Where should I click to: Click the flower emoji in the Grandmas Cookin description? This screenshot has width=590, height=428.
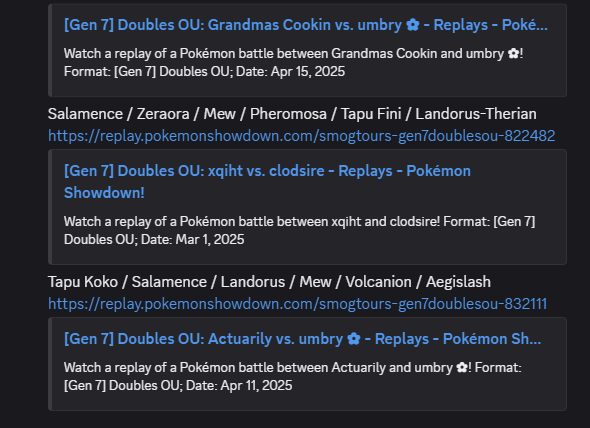[514, 54]
